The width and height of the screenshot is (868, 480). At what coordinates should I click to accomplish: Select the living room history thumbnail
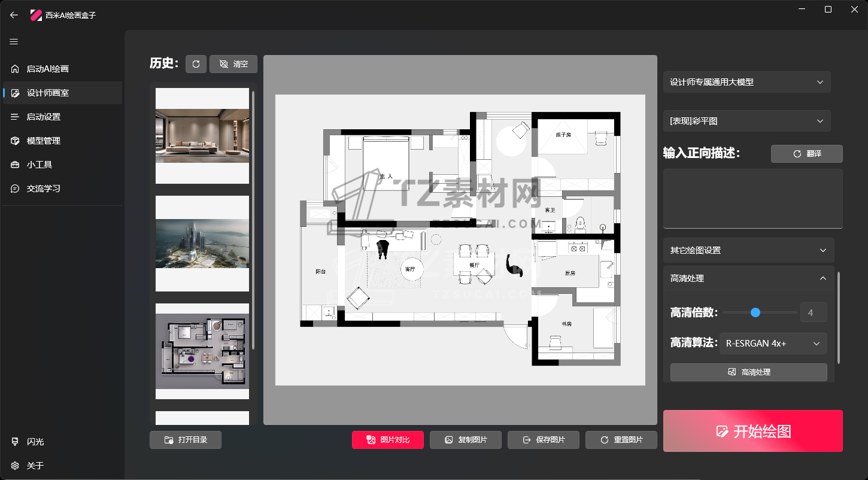[x=202, y=136]
